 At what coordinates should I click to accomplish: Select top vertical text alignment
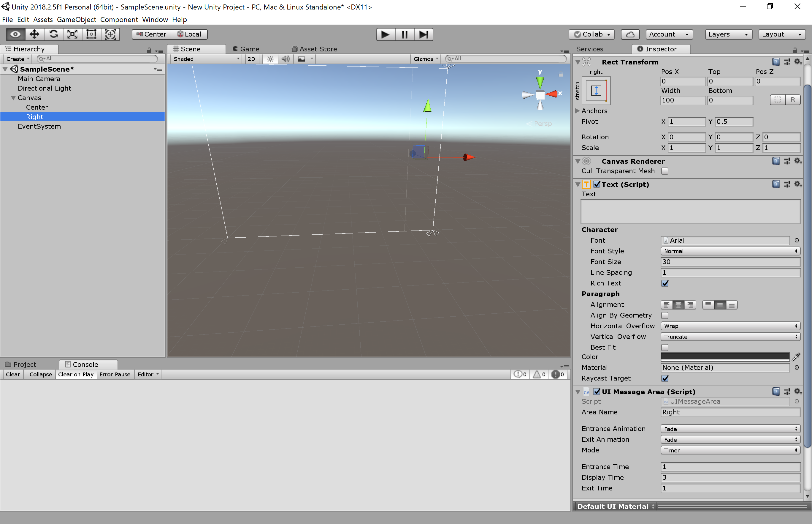pyautogui.click(x=708, y=304)
